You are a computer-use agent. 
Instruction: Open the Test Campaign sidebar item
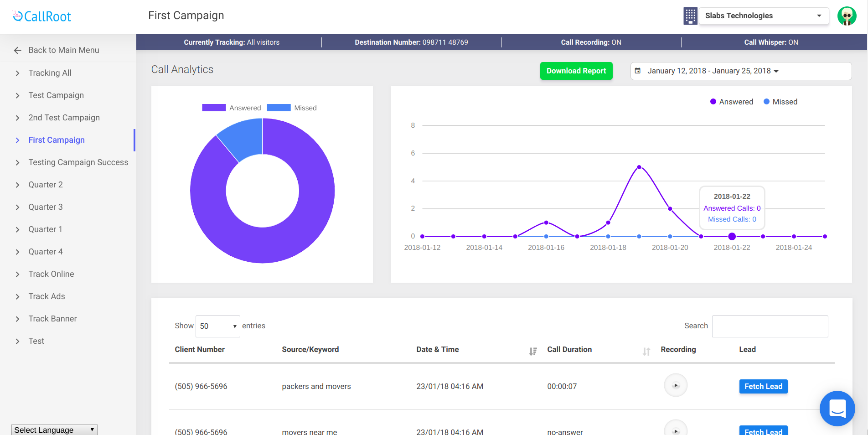pyautogui.click(x=56, y=95)
